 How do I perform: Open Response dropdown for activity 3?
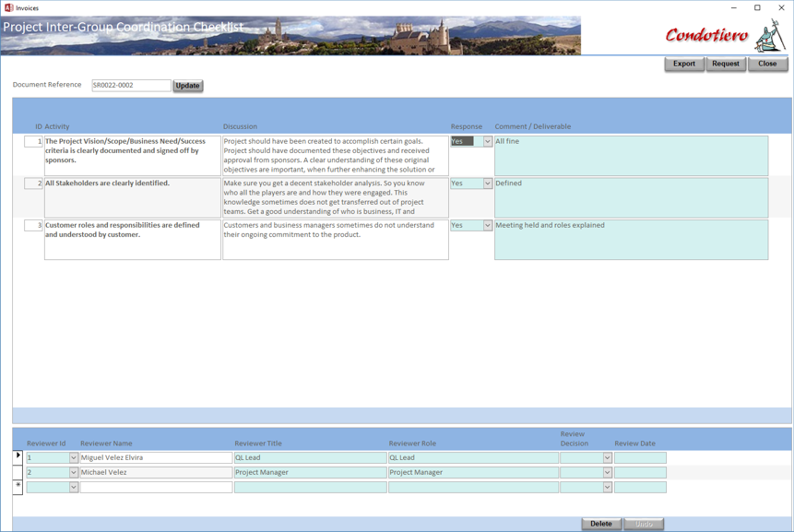click(x=487, y=225)
